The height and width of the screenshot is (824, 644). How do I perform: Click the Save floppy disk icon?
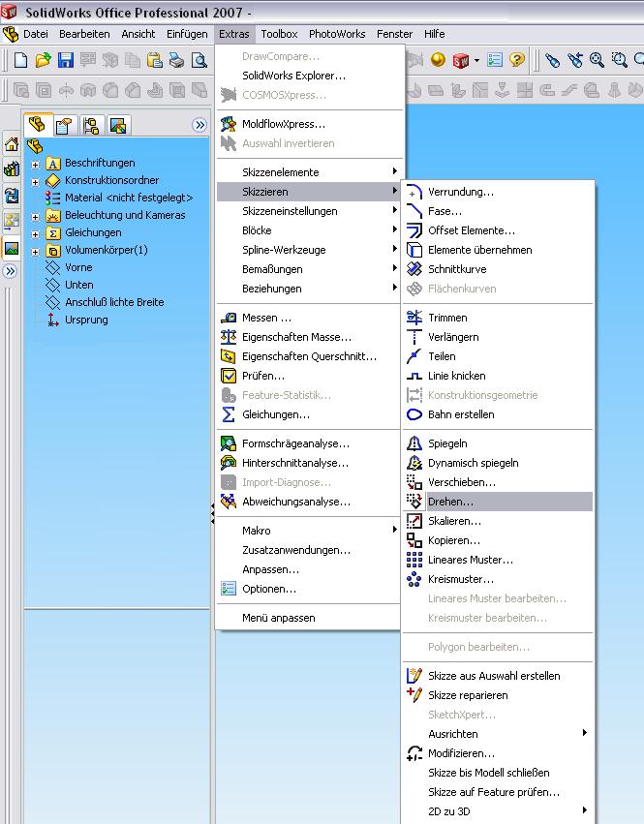pos(65,60)
